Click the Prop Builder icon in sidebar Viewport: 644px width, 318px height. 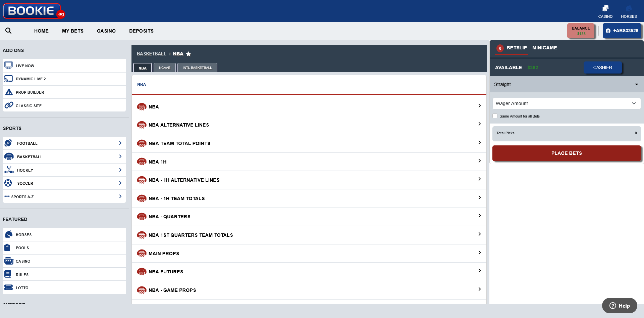click(8, 91)
